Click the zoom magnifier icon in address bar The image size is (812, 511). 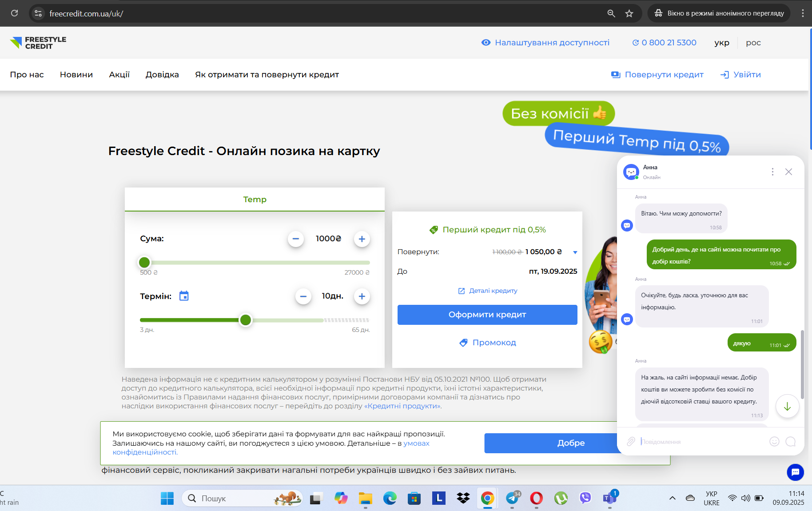pos(611,13)
